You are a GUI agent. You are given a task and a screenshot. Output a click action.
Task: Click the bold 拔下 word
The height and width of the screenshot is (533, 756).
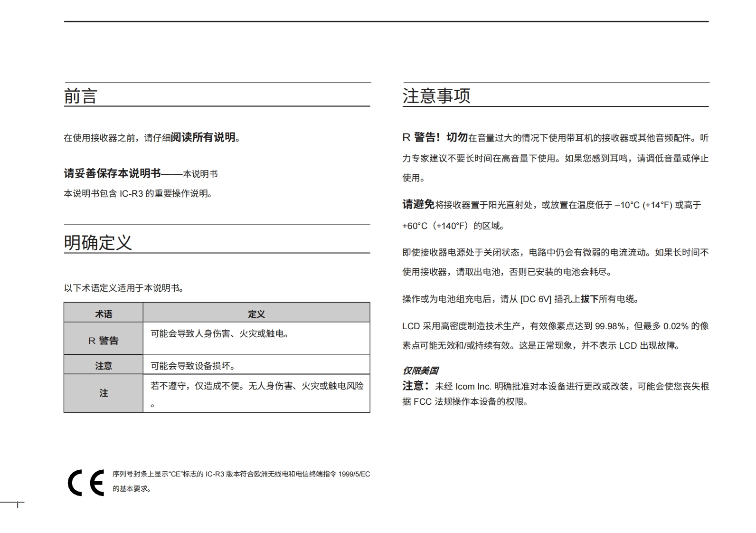tap(589, 299)
